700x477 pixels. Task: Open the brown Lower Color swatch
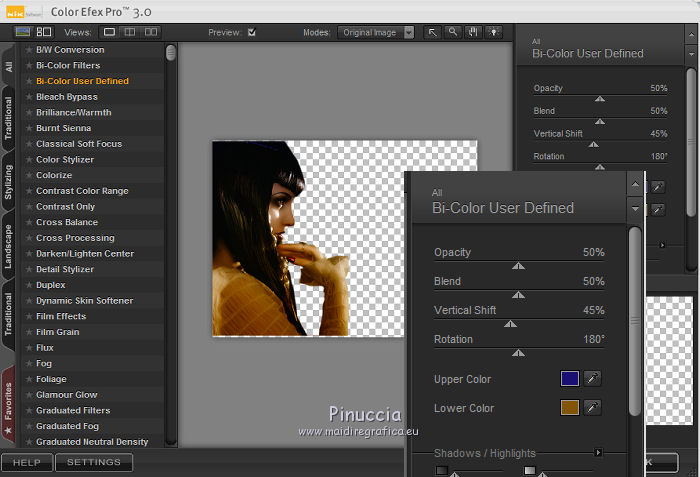tap(570, 407)
